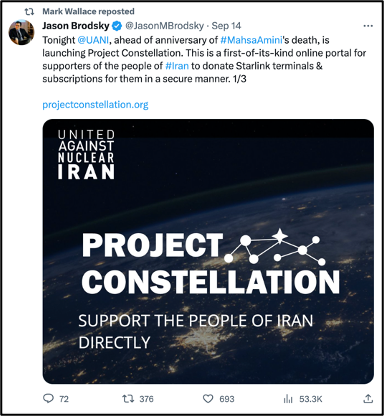Click the 693 likes count
This screenshot has height=416, width=384.
pos(227,399)
